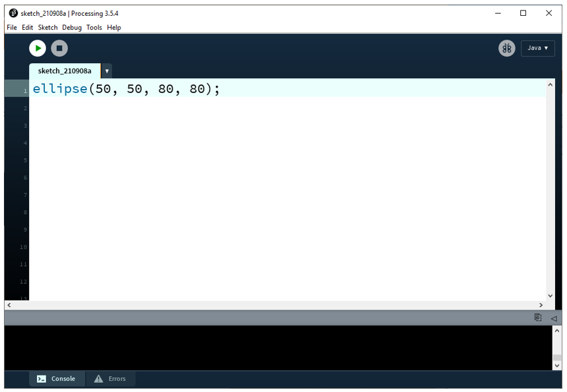Screen dimensions: 567x392
Task: Click the console scroll down arrow
Action: 557,366
